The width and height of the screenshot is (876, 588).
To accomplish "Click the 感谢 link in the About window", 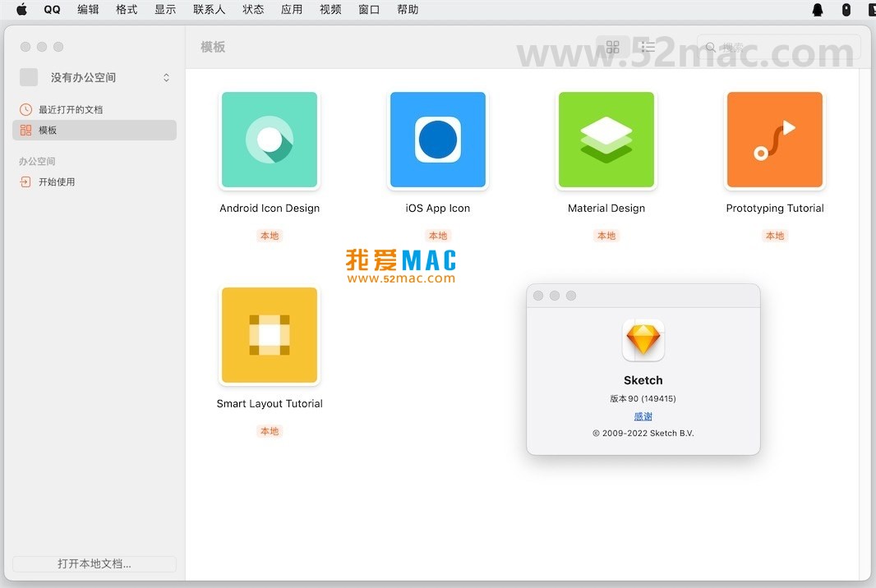I will pos(643,416).
